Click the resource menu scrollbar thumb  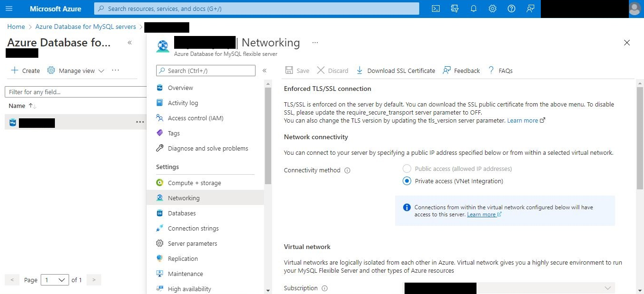(x=268, y=135)
